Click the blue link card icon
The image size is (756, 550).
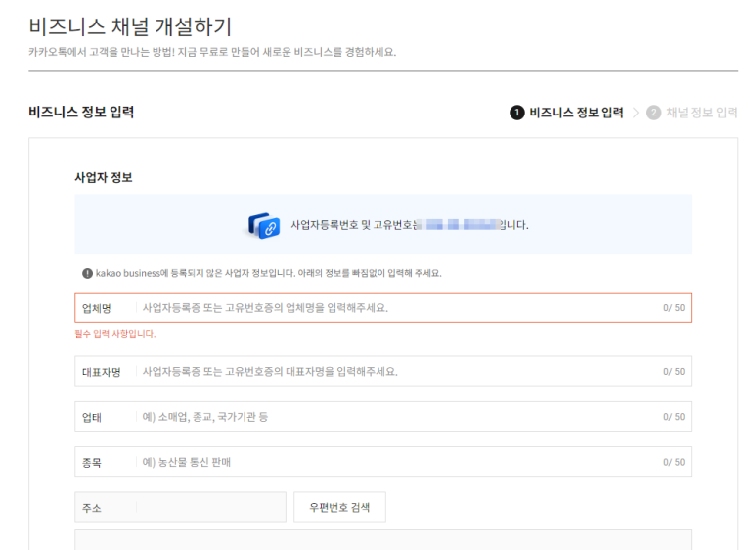tap(264, 225)
